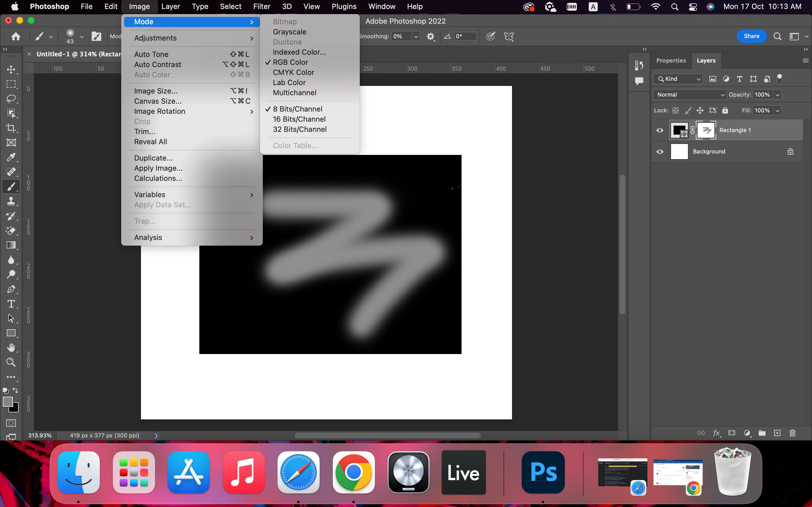Choose 16 Bits/Channel menu option
Viewport: 812px width, 507px height.
click(299, 119)
